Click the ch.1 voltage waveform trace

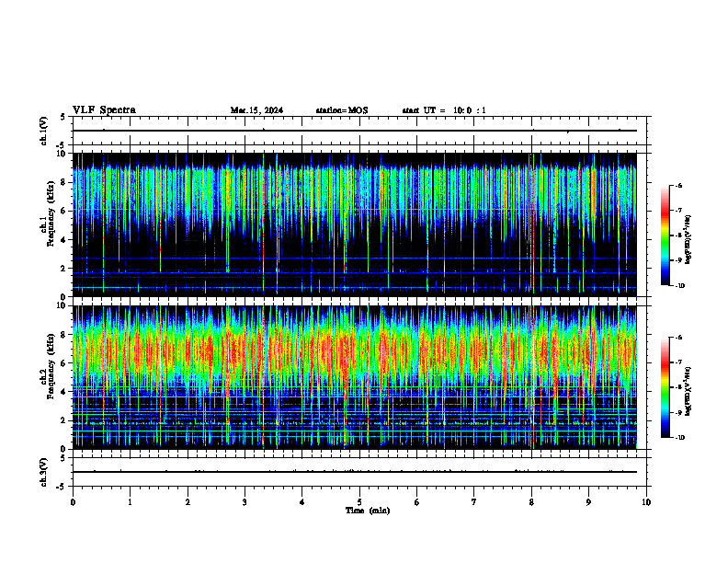(x=355, y=131)
